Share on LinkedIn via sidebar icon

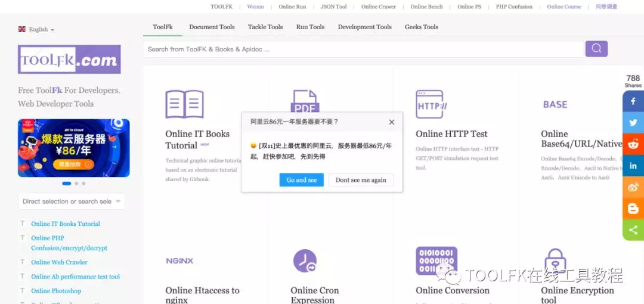point(633,166)
